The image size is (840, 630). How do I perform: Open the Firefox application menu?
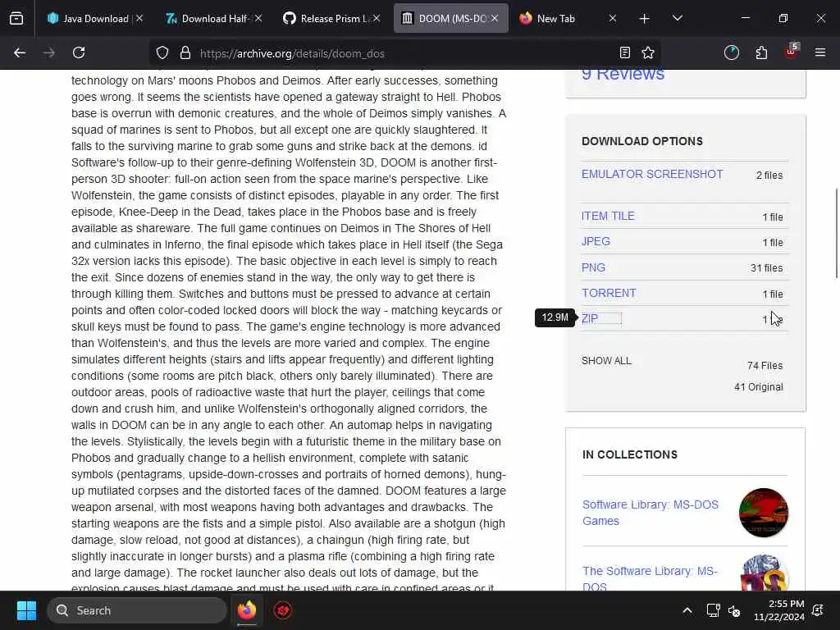820,52
